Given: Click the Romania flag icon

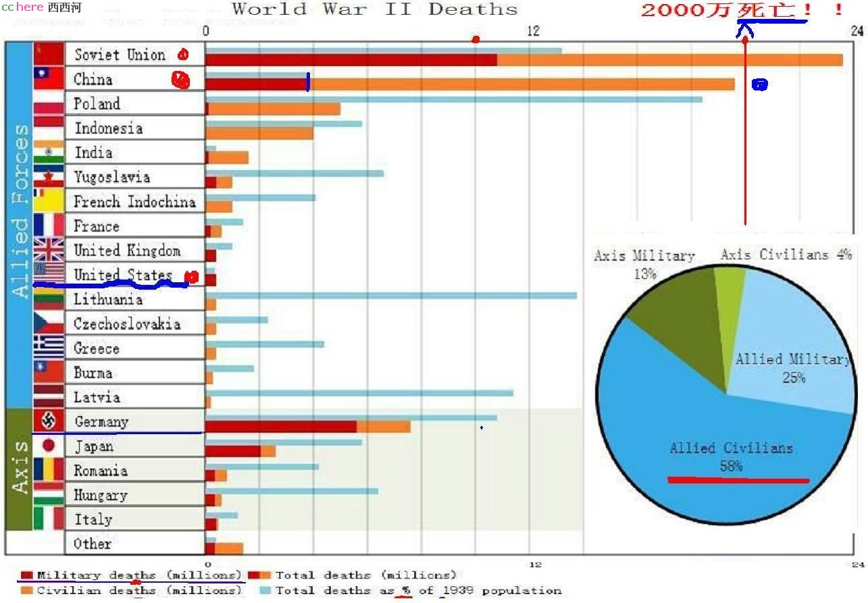Looking at the screenshot, I should [49, 469].
